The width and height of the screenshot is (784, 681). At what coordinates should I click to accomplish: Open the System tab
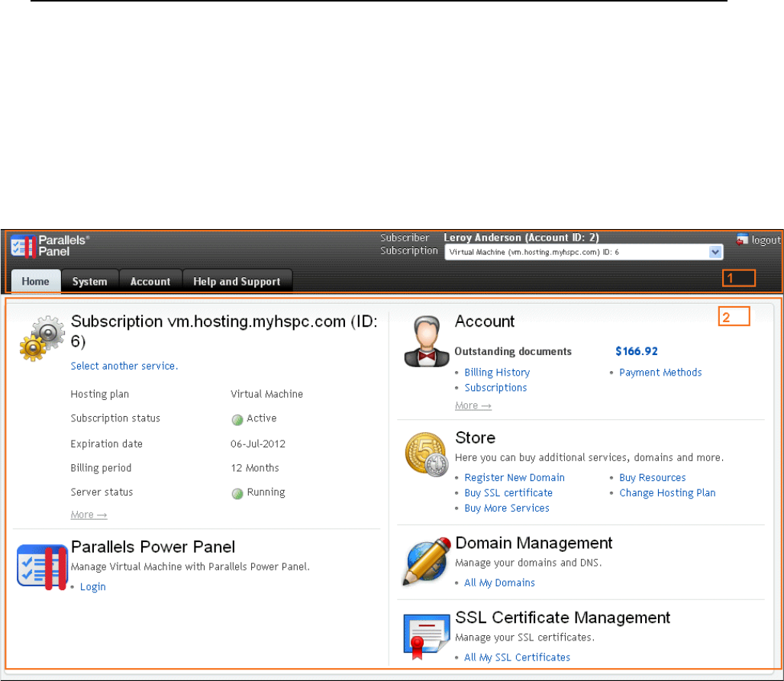point(89,281)
